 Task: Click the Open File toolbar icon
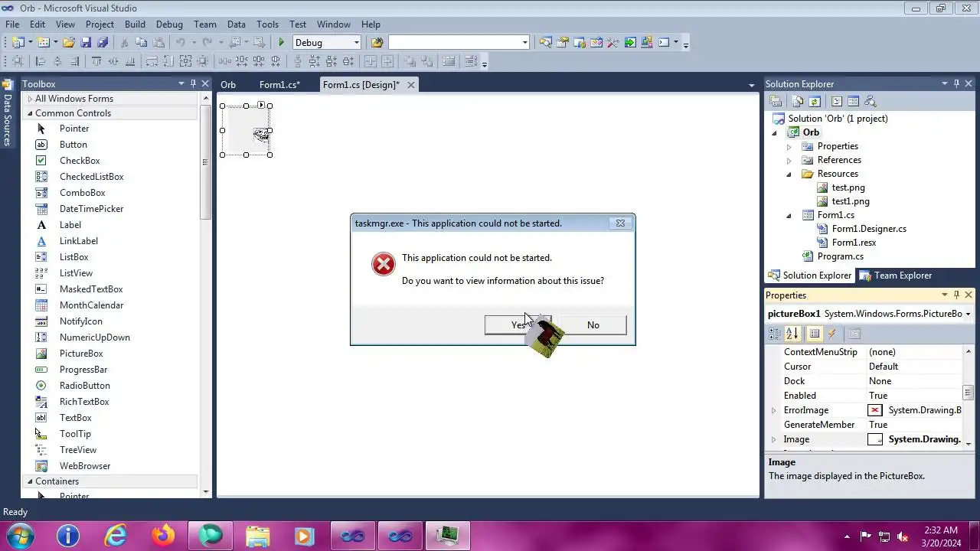coord(69,43)
